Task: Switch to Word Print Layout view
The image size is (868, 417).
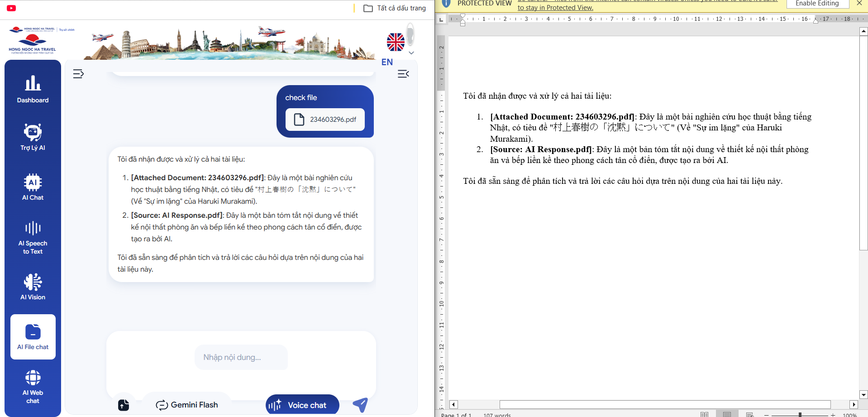Action: click(727, 414)
